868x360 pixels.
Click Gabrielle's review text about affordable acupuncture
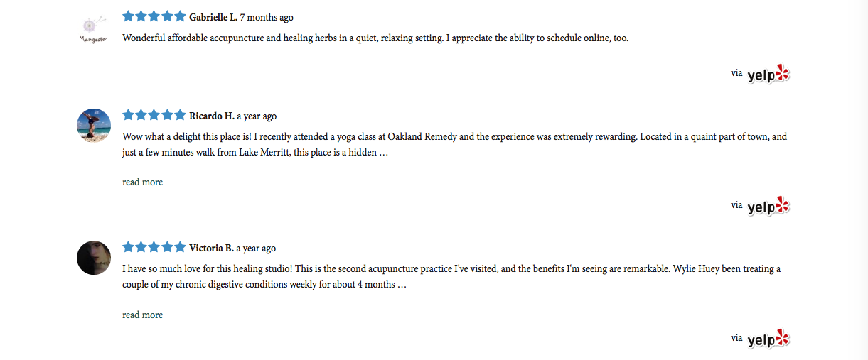(375, 38)
